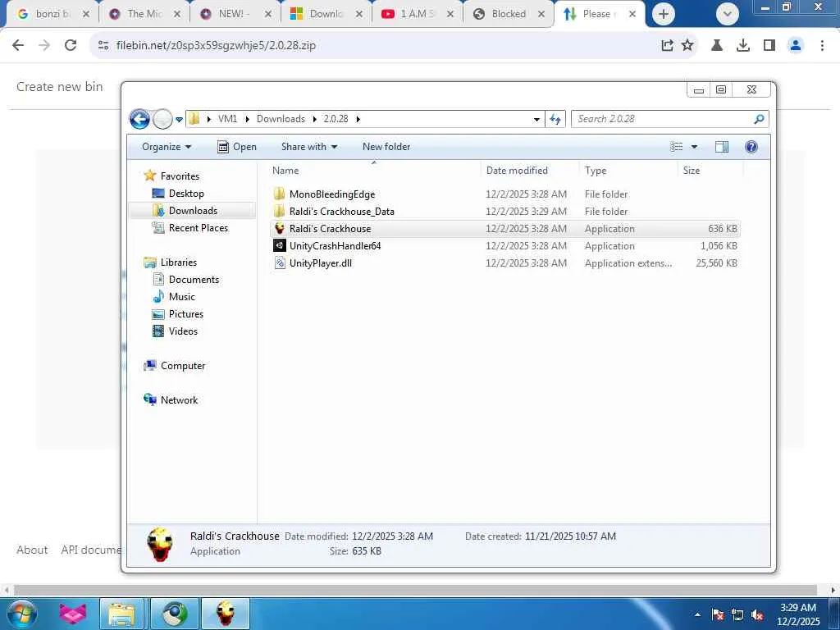Screen dimensions: 840x630
Task: Click VM1 in the breadcrumb path
Action: [x=227, y=119]
